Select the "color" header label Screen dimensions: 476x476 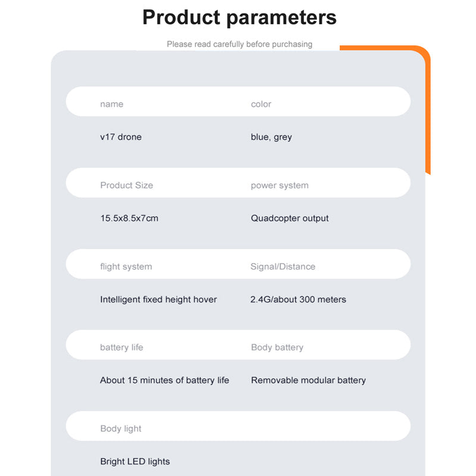261,104
